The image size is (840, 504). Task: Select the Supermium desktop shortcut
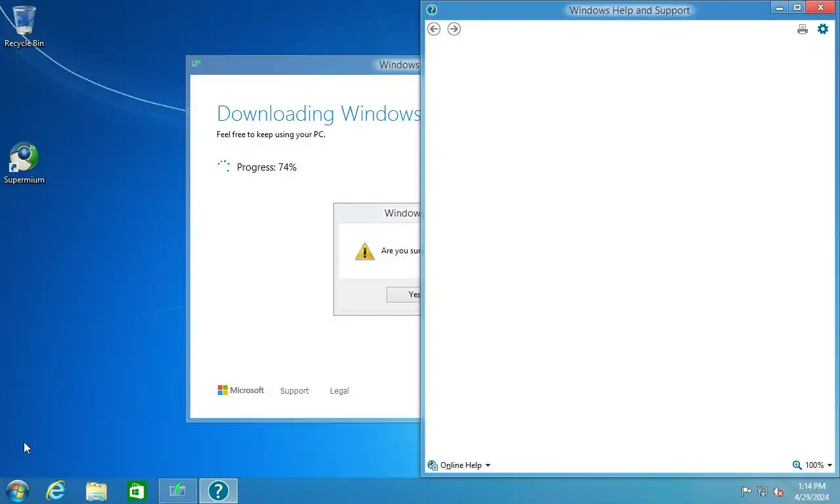(24, 163)
